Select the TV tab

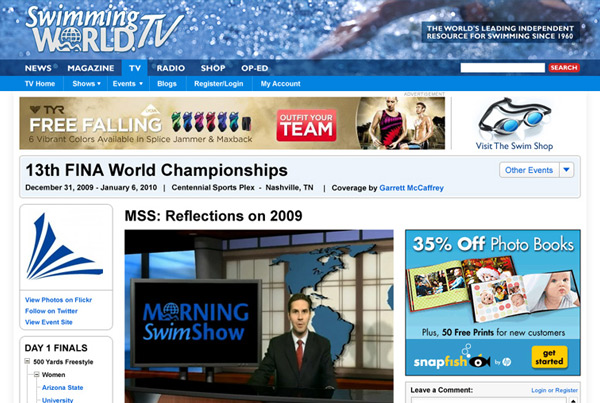point(135,68)
